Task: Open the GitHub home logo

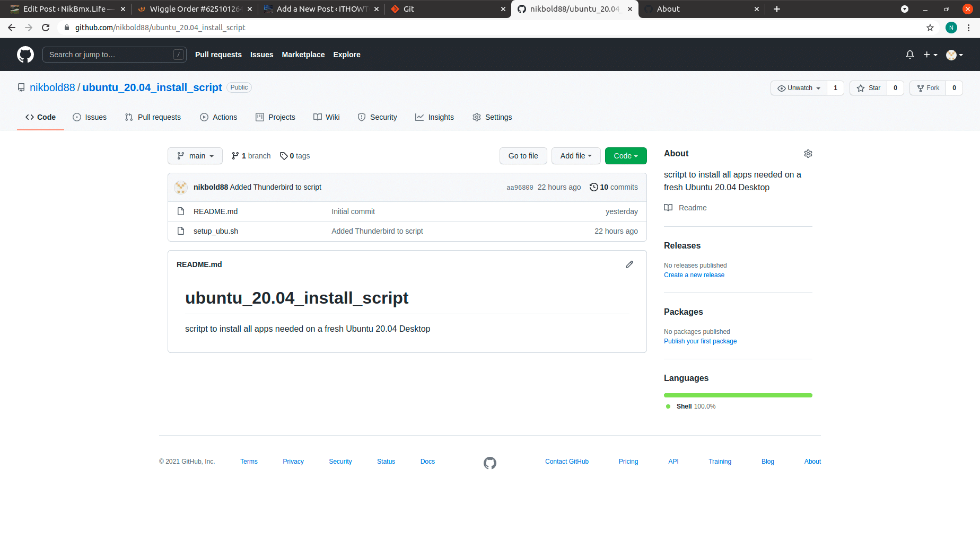Action: tap(25, 55)
